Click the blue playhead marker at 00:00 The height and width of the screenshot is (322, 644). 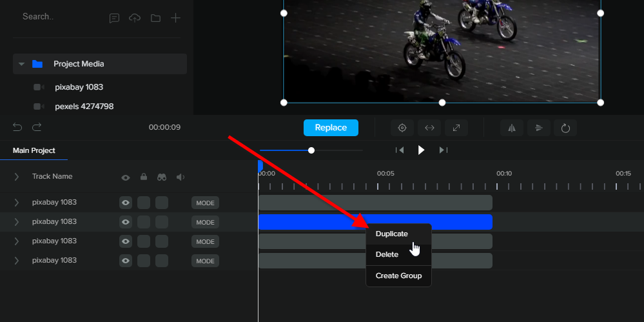(x=260, y=166)
